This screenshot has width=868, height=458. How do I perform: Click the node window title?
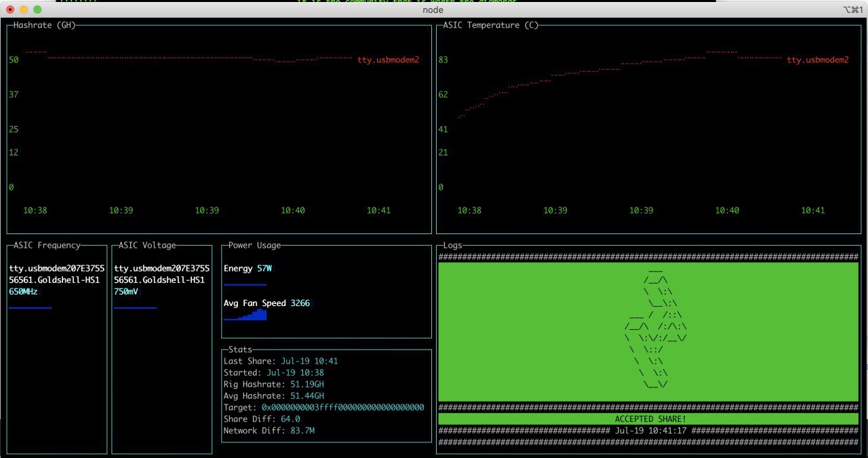(433, 9)
